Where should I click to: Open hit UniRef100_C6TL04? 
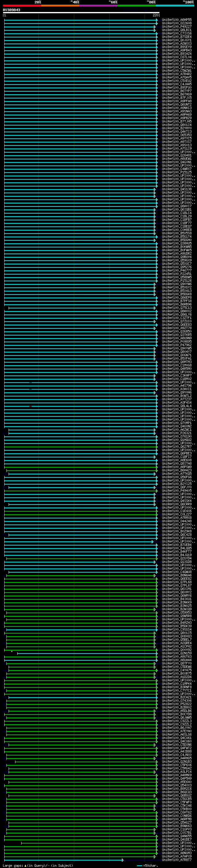176,57
